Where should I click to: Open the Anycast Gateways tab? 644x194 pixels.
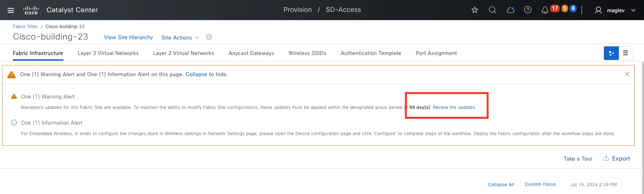point(251,53)
